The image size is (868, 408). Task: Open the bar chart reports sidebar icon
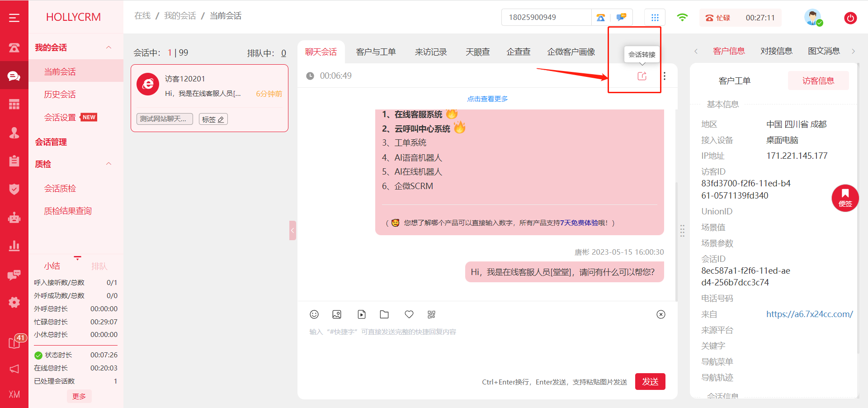14,246
